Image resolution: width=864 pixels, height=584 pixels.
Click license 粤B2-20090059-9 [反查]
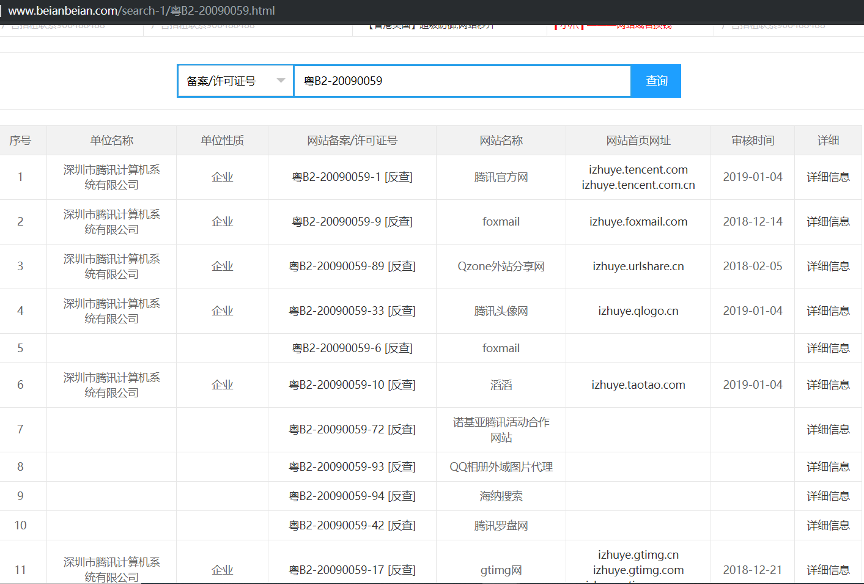352,221
